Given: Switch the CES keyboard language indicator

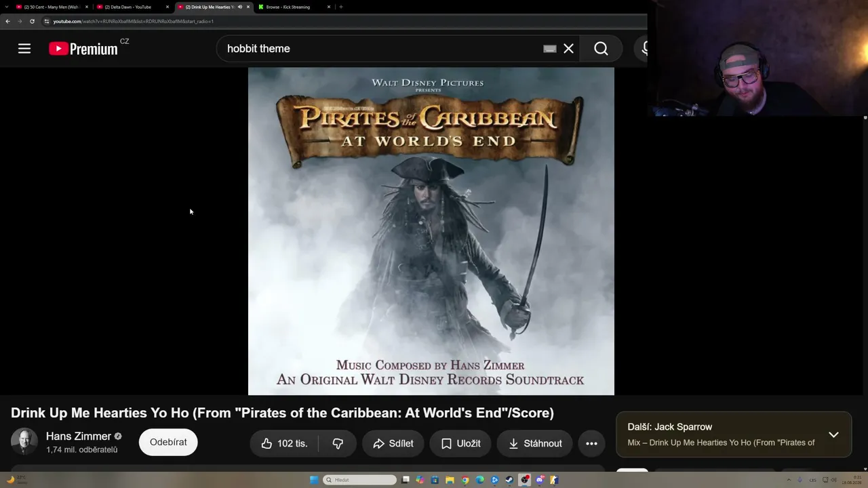Looking at the screenshot, I should pyautogui.click(x=812, y=480).
